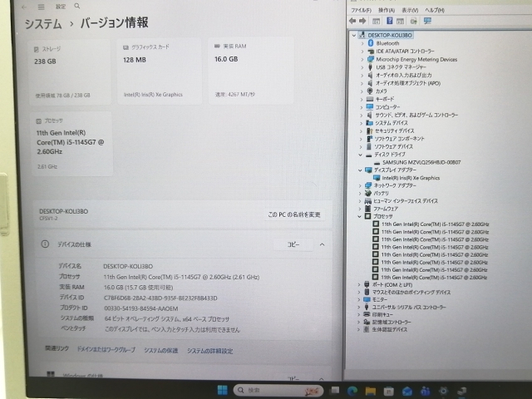Open the Settings gear icon on taskbar
Viewport: 532px width, 399px height.
(443, 391)
